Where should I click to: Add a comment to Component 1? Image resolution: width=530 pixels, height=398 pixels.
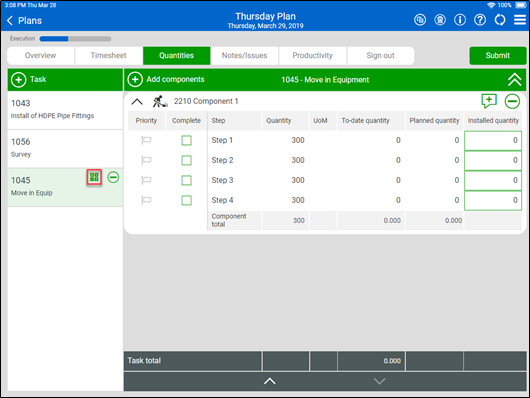[489, 101]
